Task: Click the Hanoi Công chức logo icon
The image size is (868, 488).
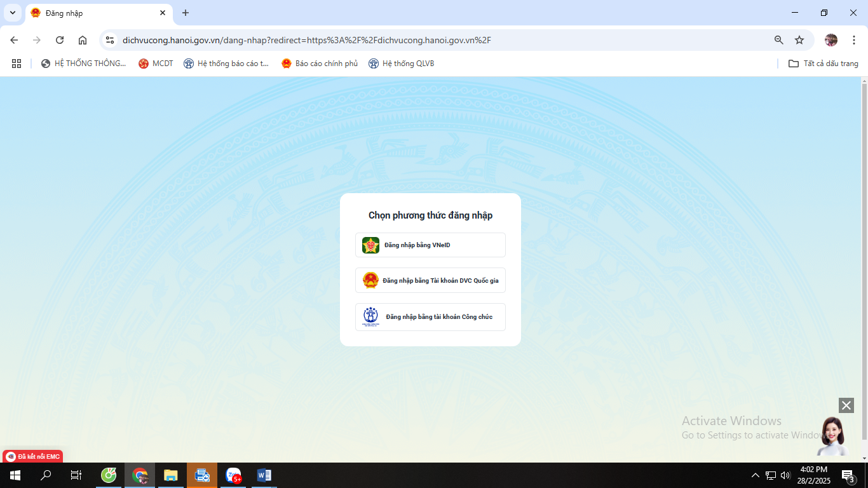Action: click(370, 316)
